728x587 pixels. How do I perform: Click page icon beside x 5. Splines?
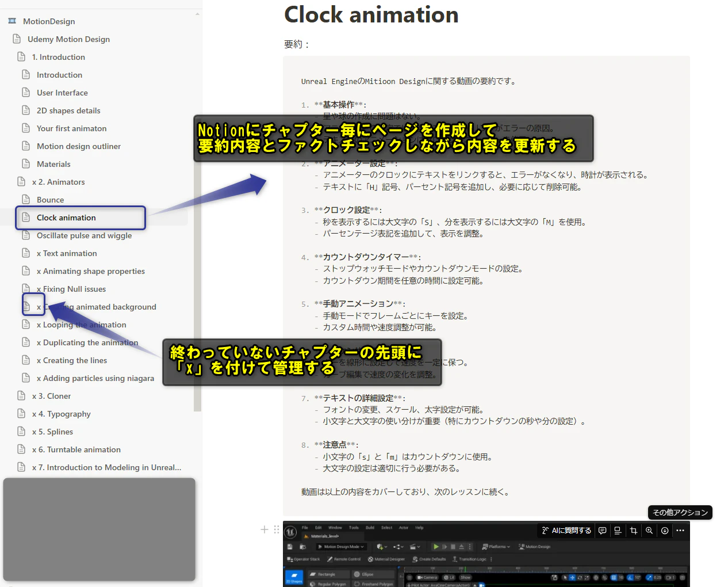[21, 432]
